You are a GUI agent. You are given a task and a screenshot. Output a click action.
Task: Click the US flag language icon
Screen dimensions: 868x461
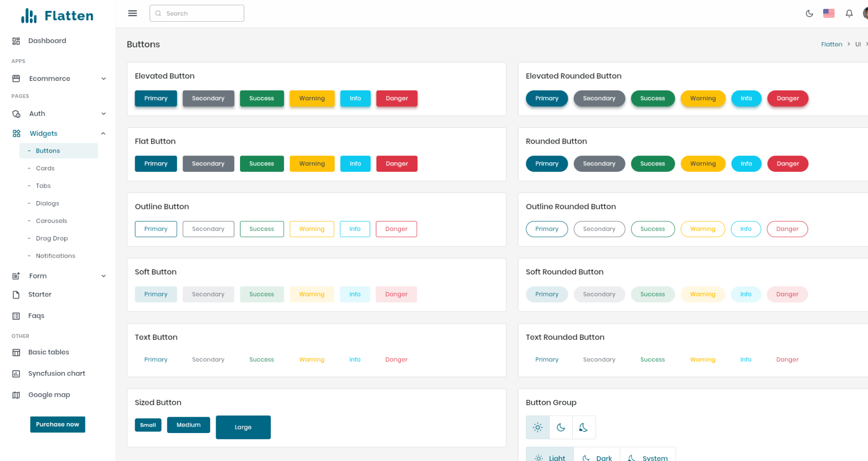[x=829, y=13]
